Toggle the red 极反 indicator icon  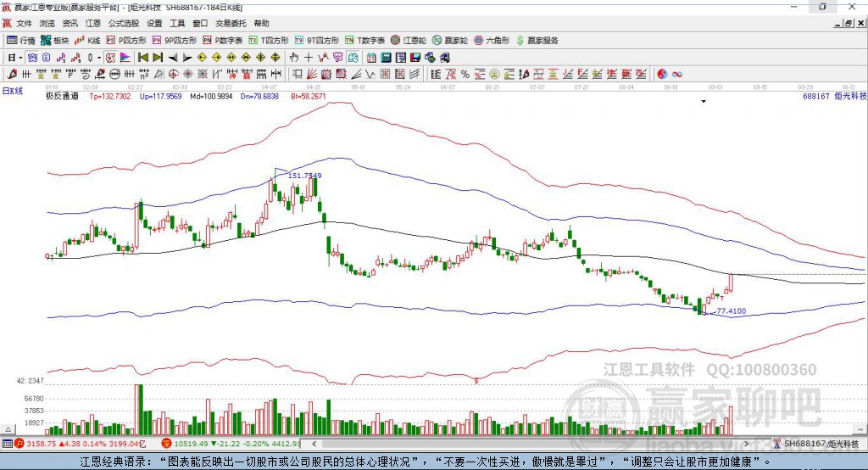pyautogui.click(x=111, y=58)
